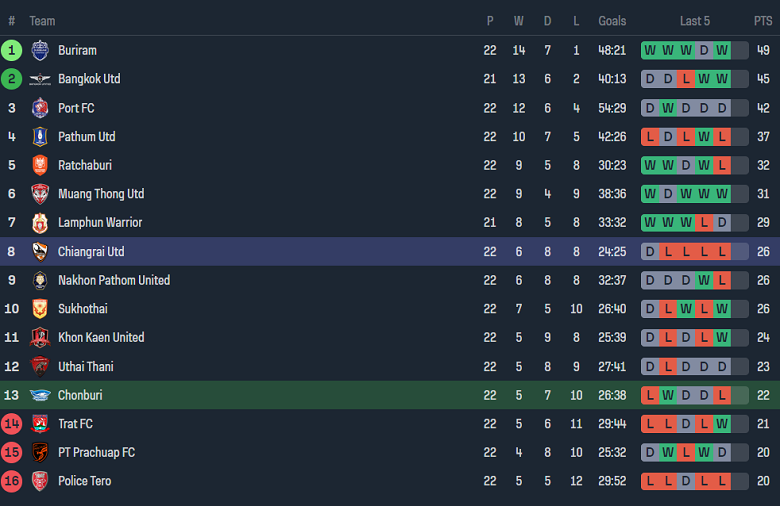Click the Port FC crest icon
Viewport: 780px width, 506px height.
point(40,108)
